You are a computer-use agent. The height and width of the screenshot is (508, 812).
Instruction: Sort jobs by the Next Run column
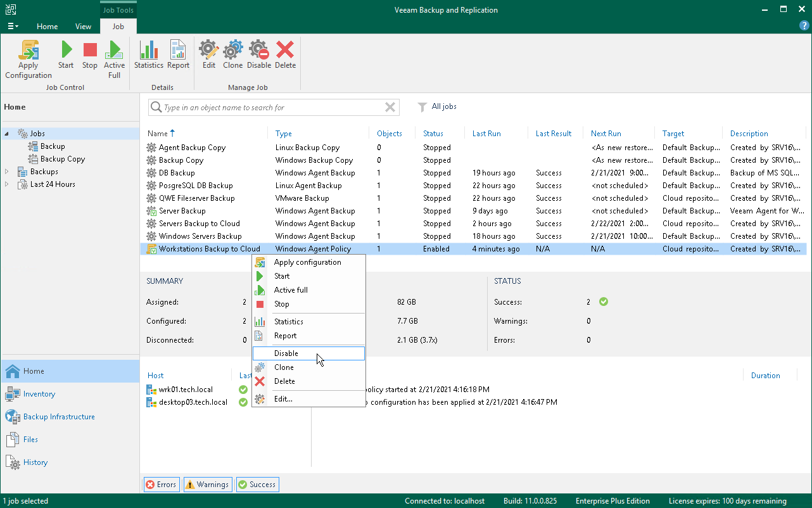point(606,134)
